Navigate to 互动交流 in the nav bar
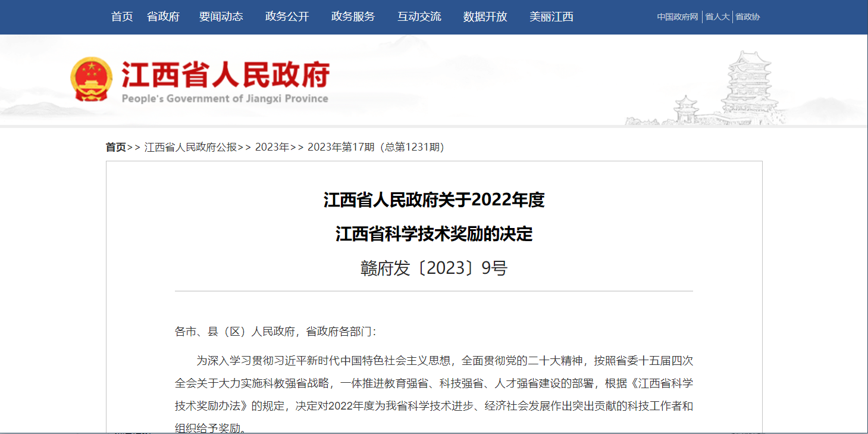 (x=419, y=17)
